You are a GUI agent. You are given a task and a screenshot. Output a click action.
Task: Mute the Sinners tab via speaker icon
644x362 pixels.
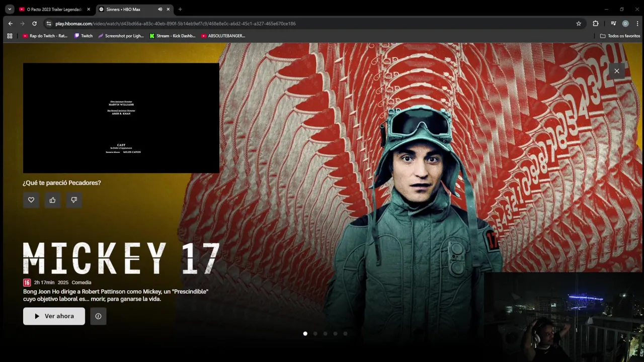160,9
